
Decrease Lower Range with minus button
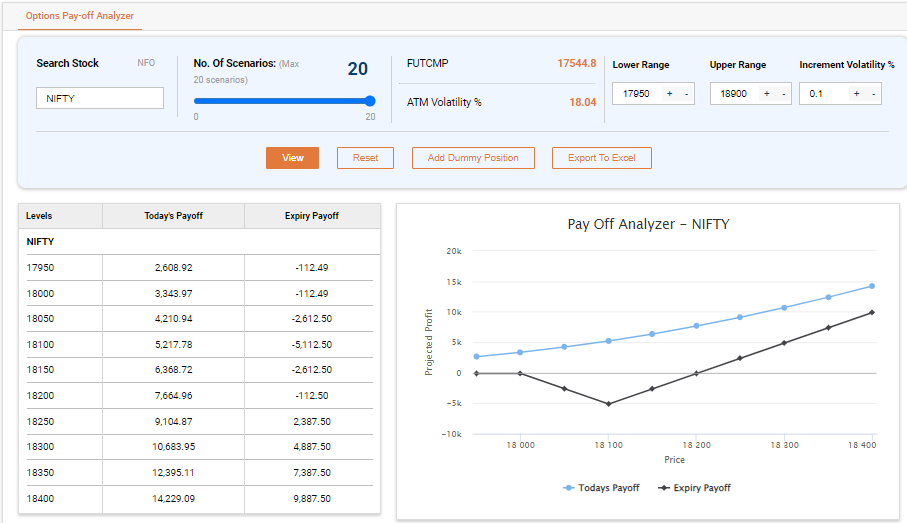[x=686, y=94]
